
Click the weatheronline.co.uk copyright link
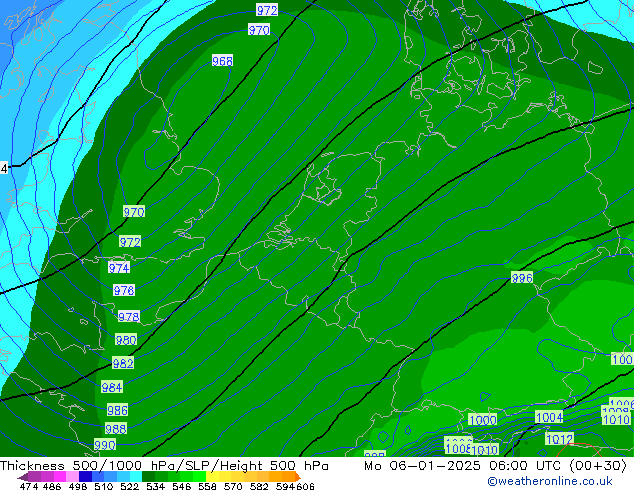tap(550, 482)
